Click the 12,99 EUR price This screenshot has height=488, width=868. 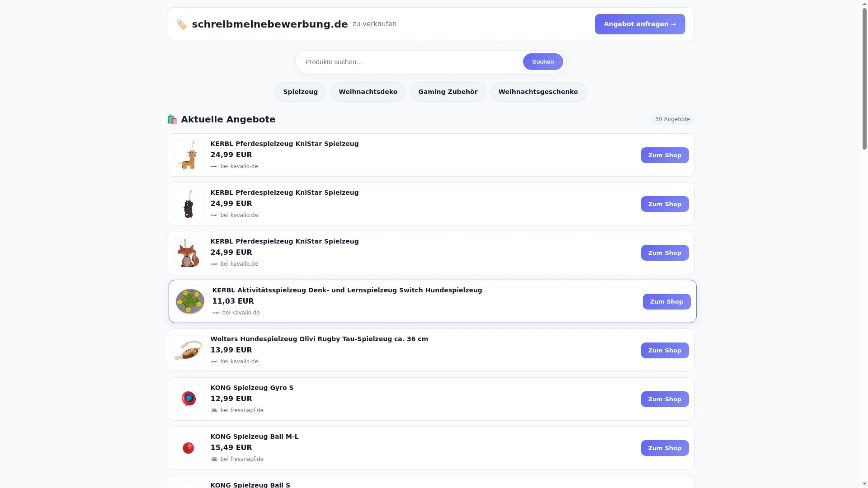click(x=231, y=399)
